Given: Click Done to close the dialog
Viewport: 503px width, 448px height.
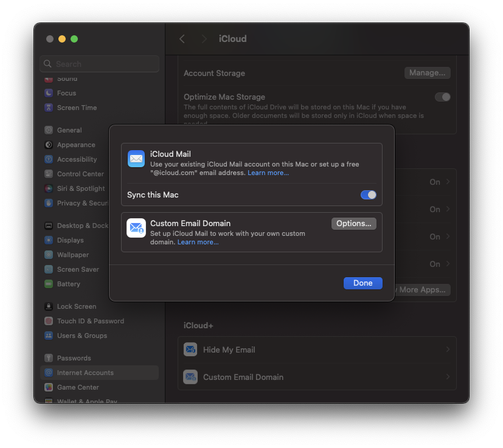Looking at the screenshot, I should pyautogui.click(x=363, y=283).
